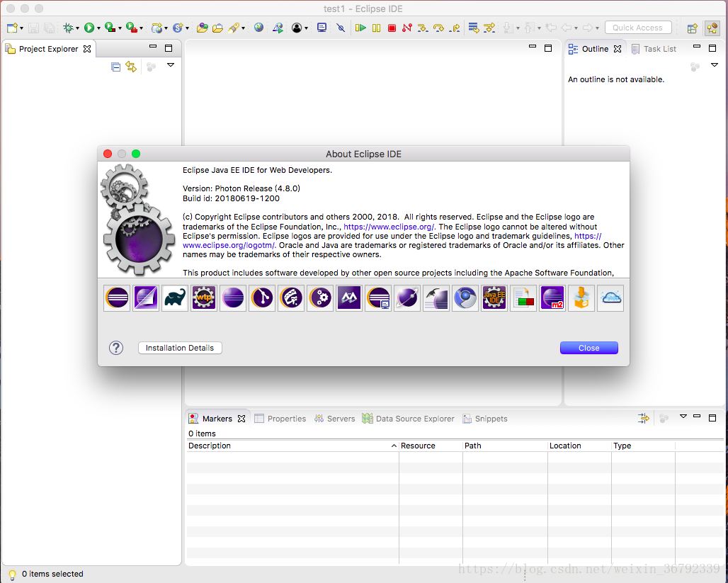Click the Step Over icon
The width and height of the screenshot is (728, 583).
click(438, 28)
